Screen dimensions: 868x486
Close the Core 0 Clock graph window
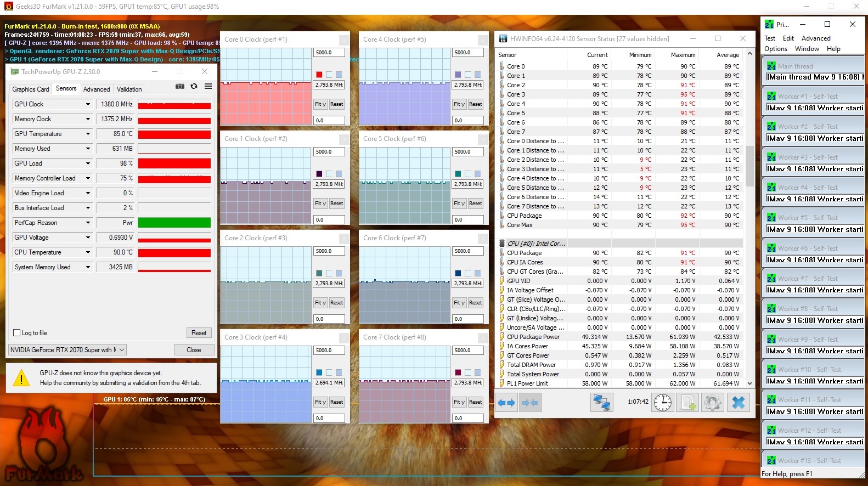344,39
